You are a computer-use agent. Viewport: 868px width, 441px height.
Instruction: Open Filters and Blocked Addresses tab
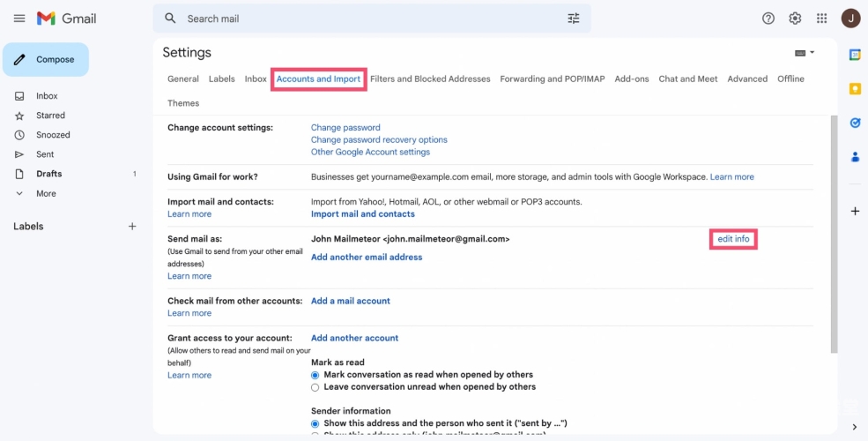point(430,78)
